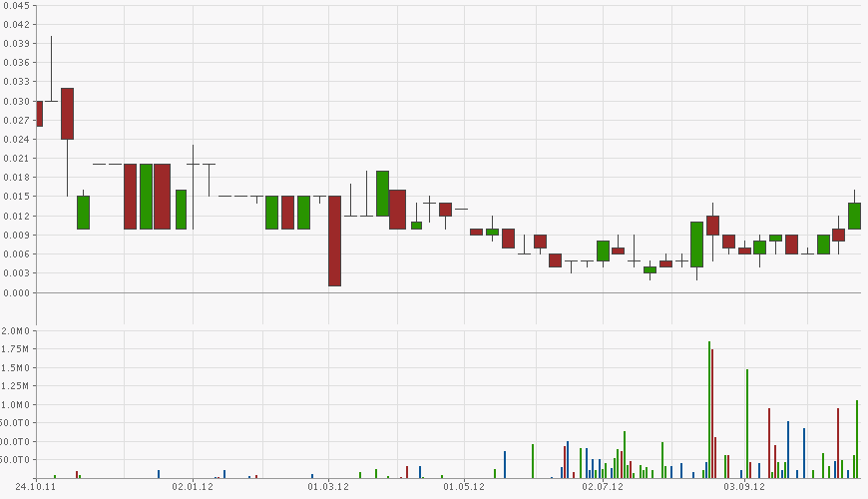Click the tall red candle dropping to 0.001
868x499 pixels.
(334, 241)
